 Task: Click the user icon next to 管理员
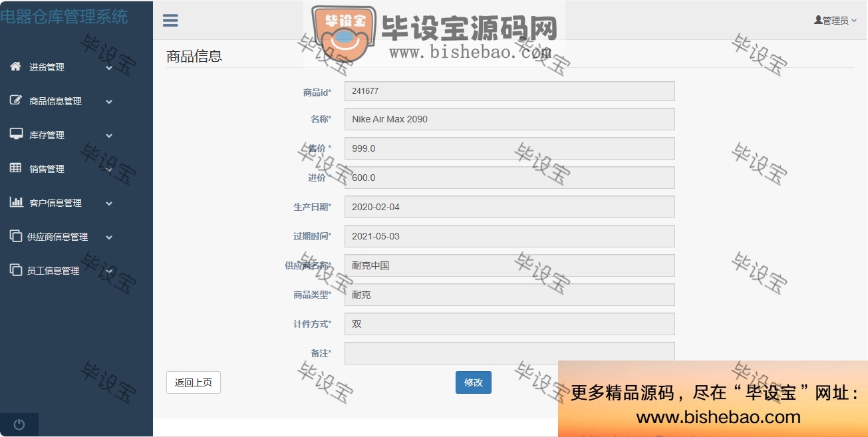(x=818, y=20)
